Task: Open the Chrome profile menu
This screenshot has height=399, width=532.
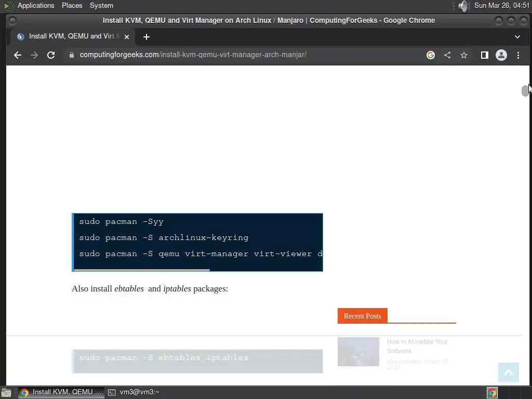Action: pos(501,55)
